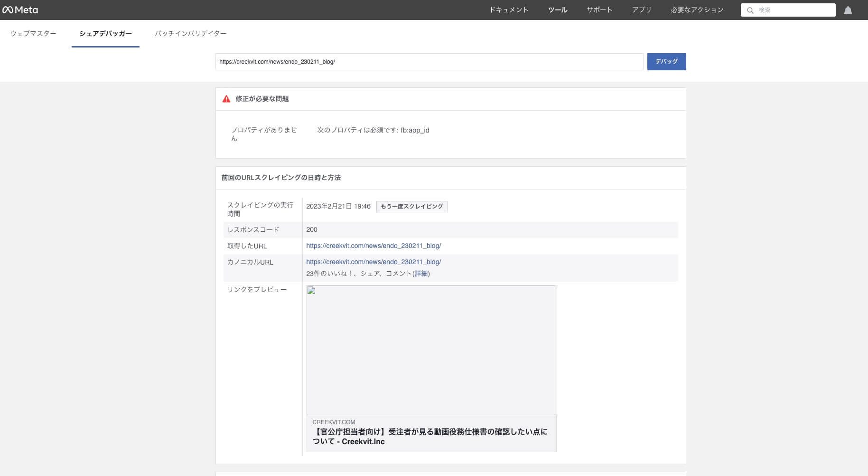Click the 詳細 link

pos(421,274)
